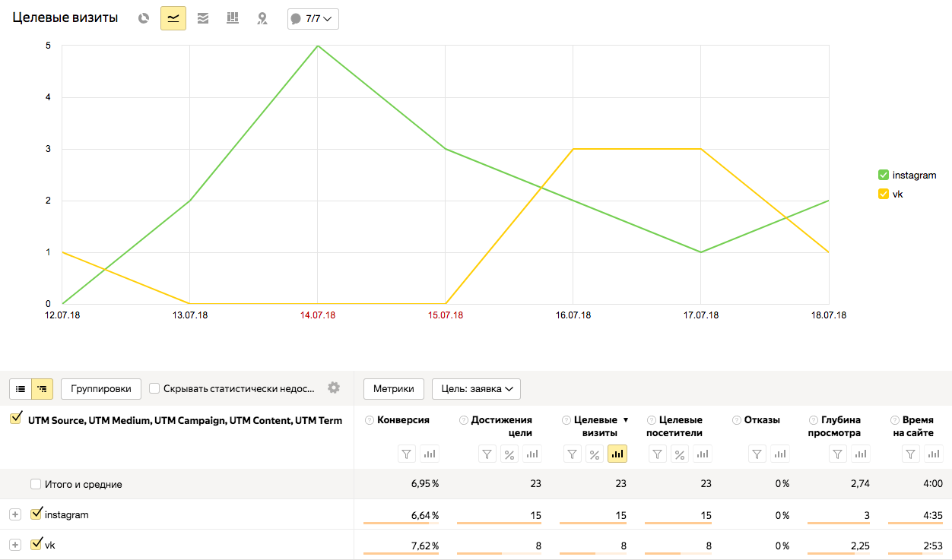
Task: Select the line chart view icon
Action: pos(173,18)
